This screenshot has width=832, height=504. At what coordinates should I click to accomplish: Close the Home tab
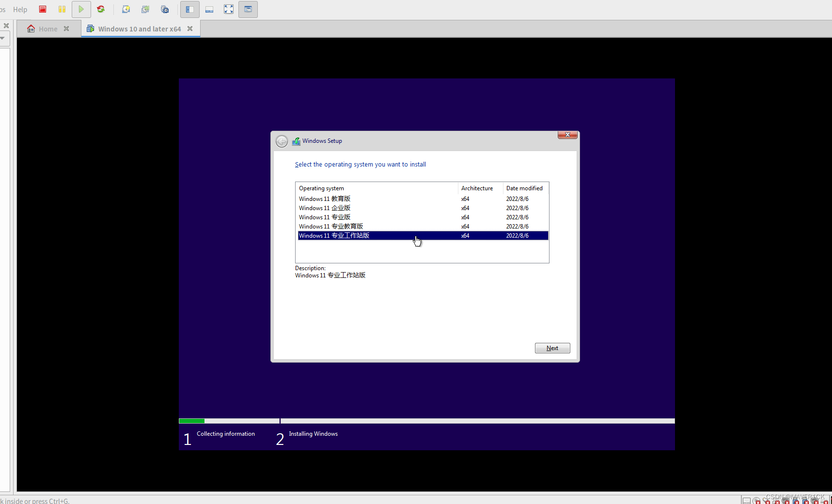[x=66, y=29]
